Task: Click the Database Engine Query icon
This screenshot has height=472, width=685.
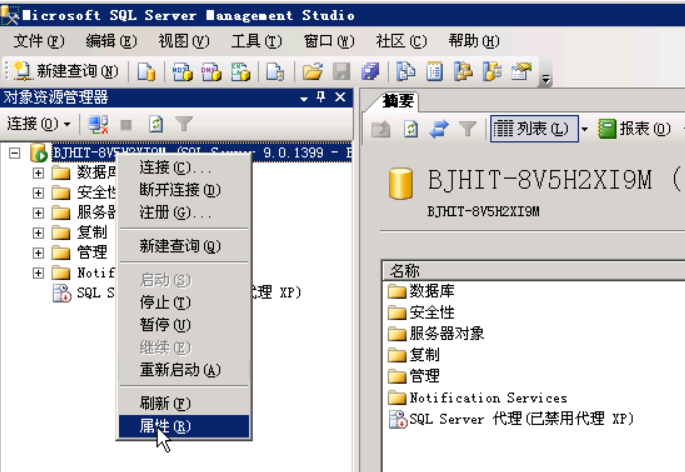Action: coord(146,71)
